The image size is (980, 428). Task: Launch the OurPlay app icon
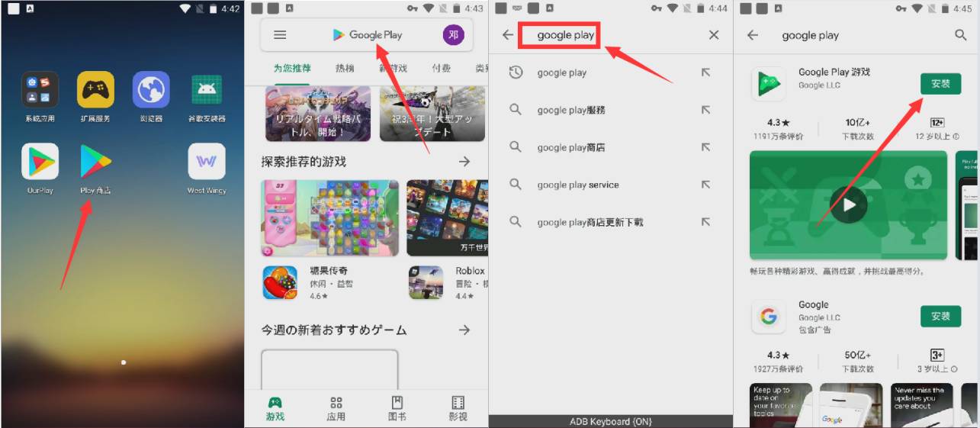pyautogui.click(x=40, y=161)
